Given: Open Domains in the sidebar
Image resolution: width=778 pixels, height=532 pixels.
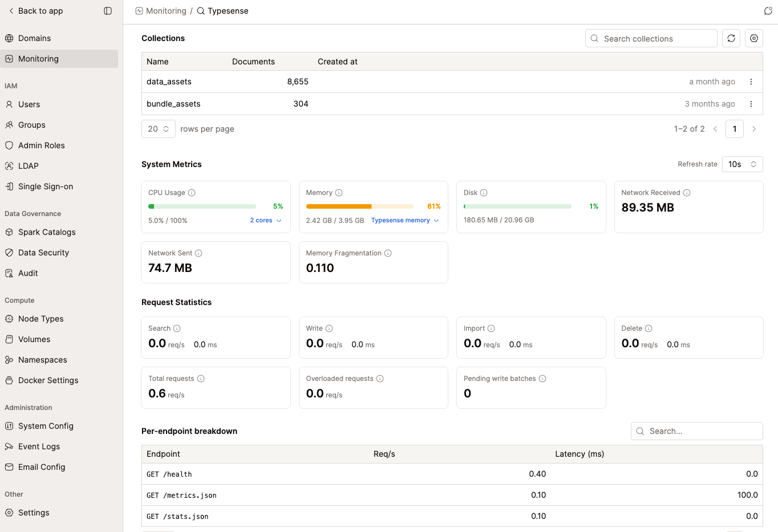Looking at the screenshot, I should [59, 38].
